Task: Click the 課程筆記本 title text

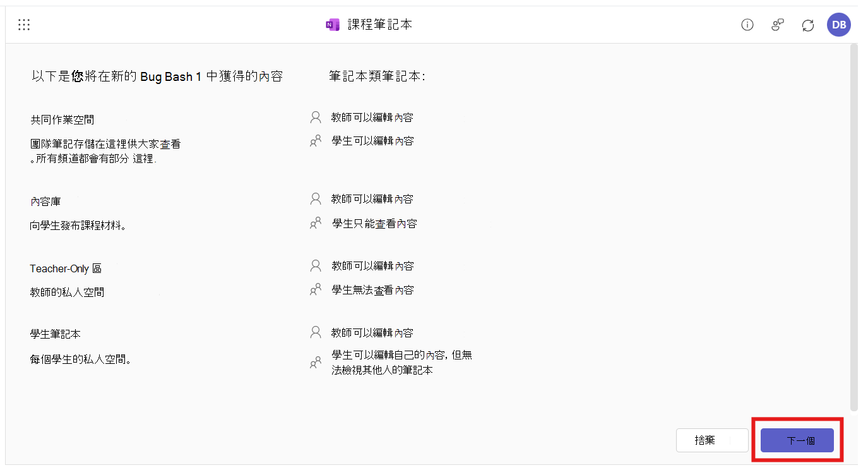Action: [380, 25]
